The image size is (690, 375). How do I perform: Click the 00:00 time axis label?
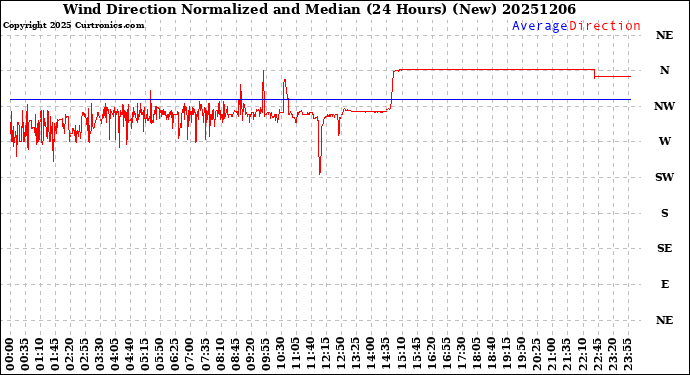[x=10, y=355]
